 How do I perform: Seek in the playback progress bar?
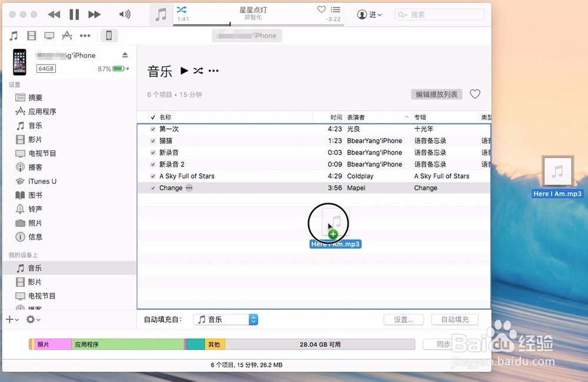click(x=258, y=25)
